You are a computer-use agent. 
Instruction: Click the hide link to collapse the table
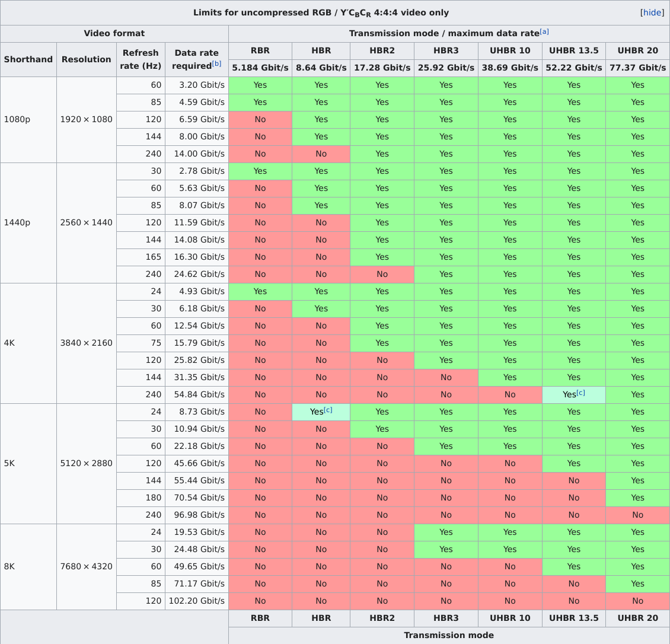pos(652,12)
